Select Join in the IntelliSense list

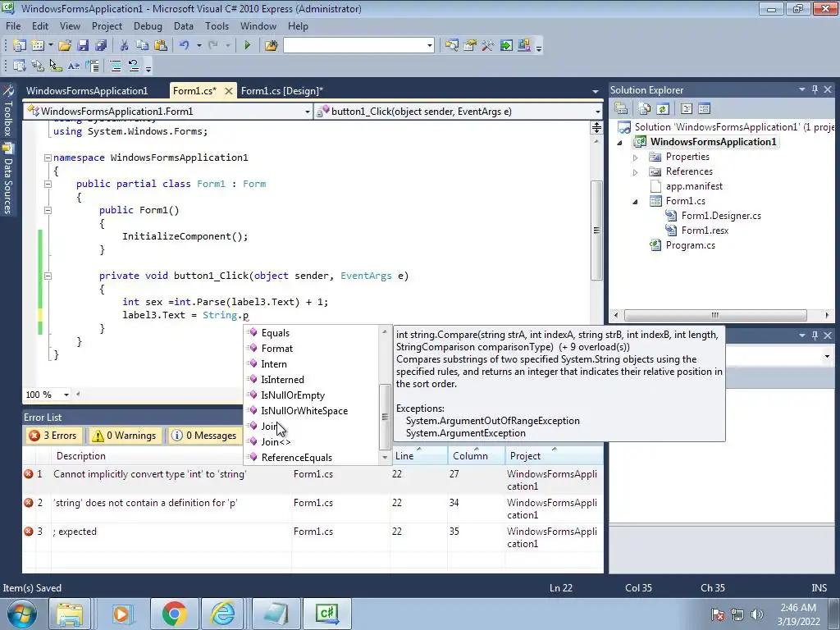tap(270, 427)
